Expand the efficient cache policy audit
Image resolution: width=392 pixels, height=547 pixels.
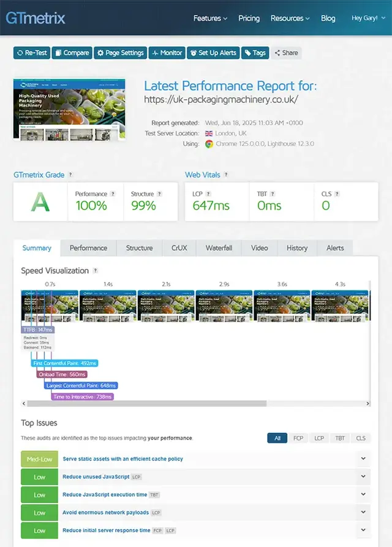pos(363,458)
